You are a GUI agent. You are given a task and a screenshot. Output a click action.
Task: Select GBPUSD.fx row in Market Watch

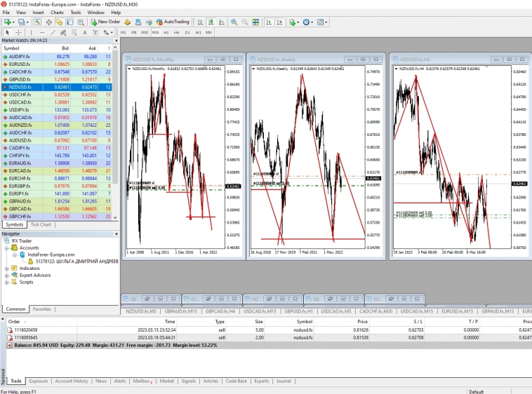pos(21,79)
